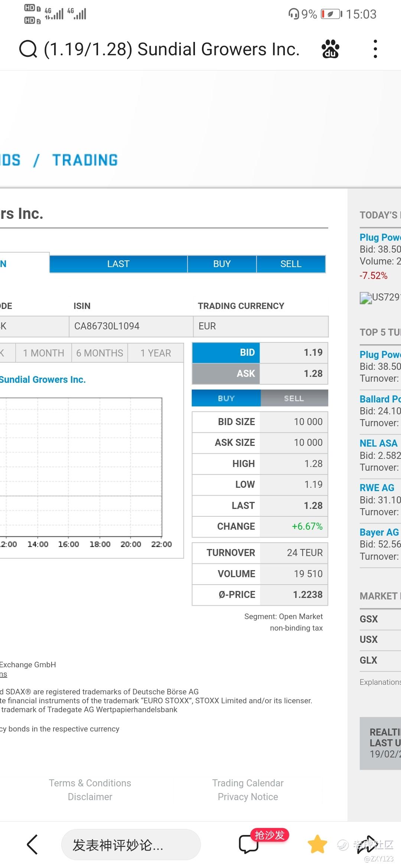Open Ballard Power in top turnover list
This screenshot has height=868, width=401.
pos(380,399)
